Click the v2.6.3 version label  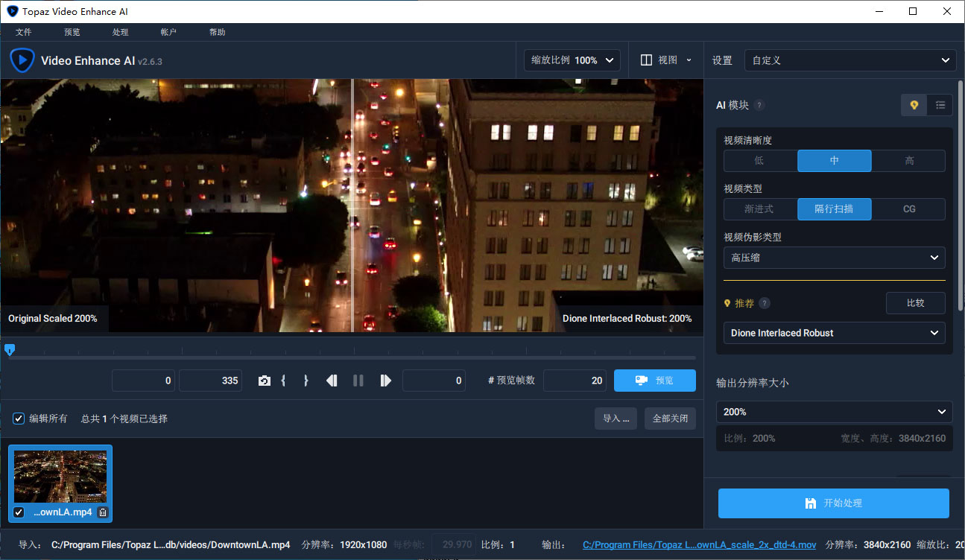coord(150,62)
